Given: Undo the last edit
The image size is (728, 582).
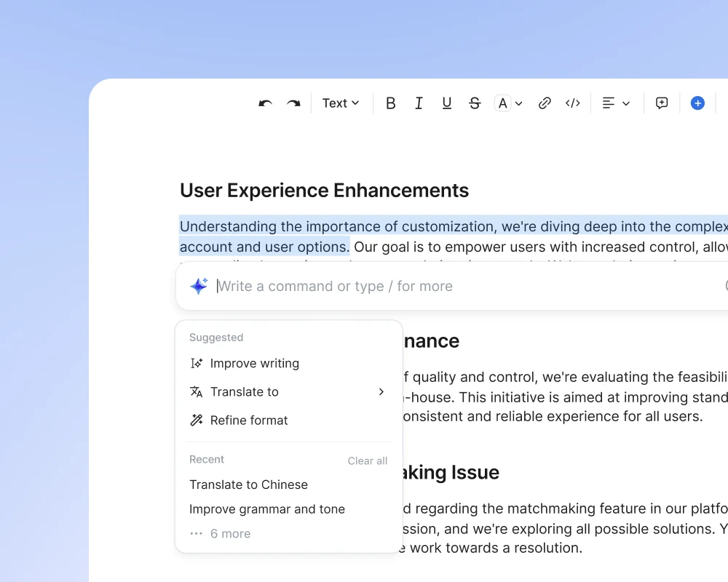Looking at the screenshot, I should point(265,103).
